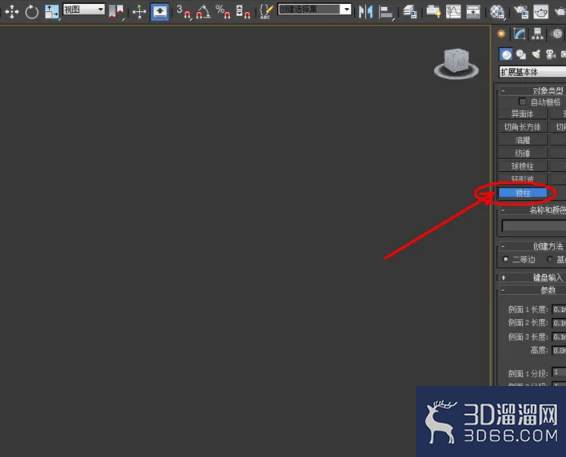Click the 异面体 button
Image resolution: width=566 pixels, height=457 pixels.
(x=522, y=114)
